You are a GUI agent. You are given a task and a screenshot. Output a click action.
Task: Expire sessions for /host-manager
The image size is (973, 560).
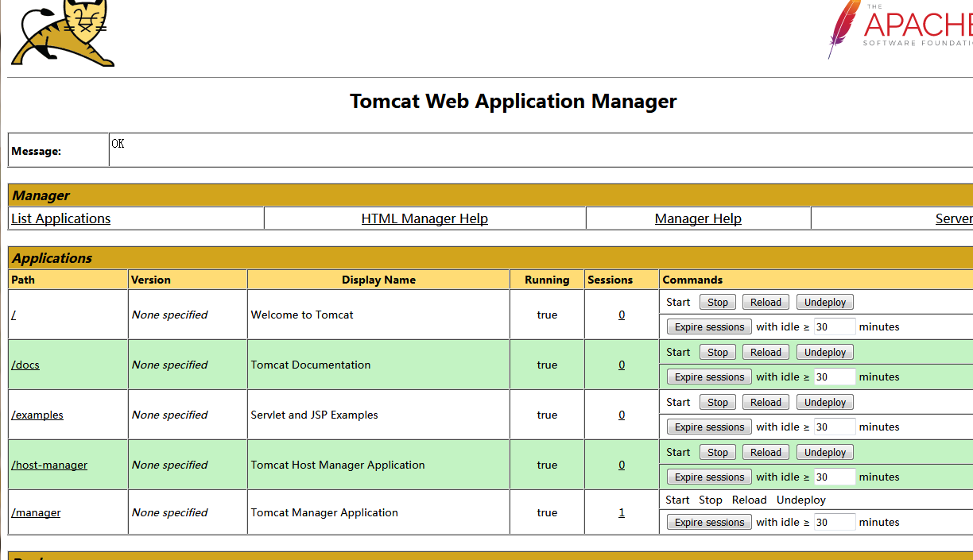(x=710, y=477)
